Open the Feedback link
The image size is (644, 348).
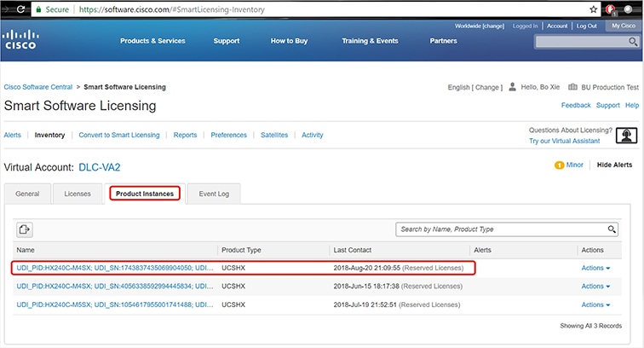click(x=576, y=105)
